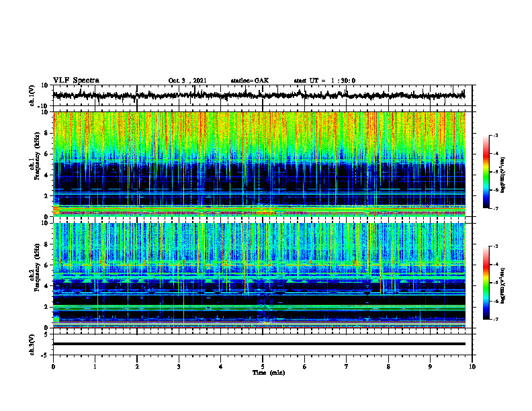Click the "6" tick on the Time axis
The height and width of the screenshot is (411, 532).
[305, 367]
